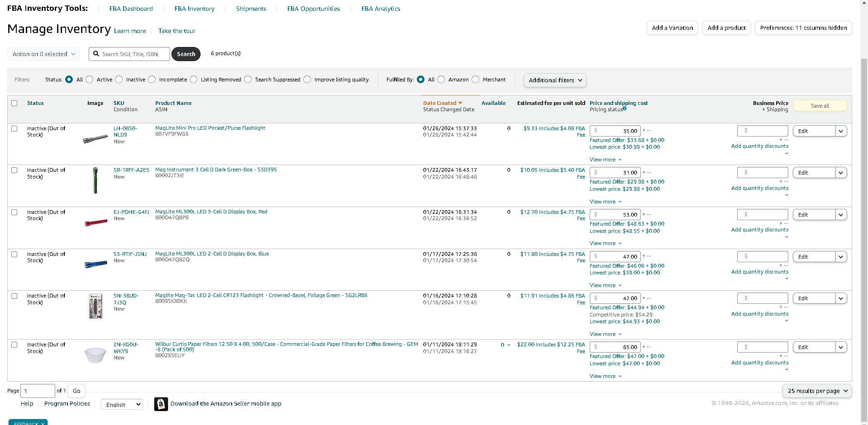Viewport: 868px width, 425px height.
Task: Expand the Available quantity chevron for Wilbur Curtis
Action: (509, 345)
